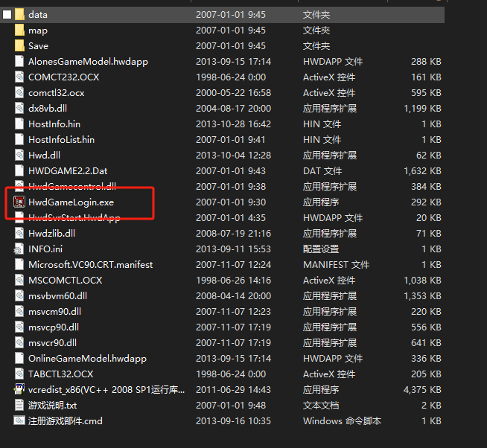This screenshot has height=448, width=487.
Task: Select MSCOMCTL.OCX file name
Action: [66, 280]
